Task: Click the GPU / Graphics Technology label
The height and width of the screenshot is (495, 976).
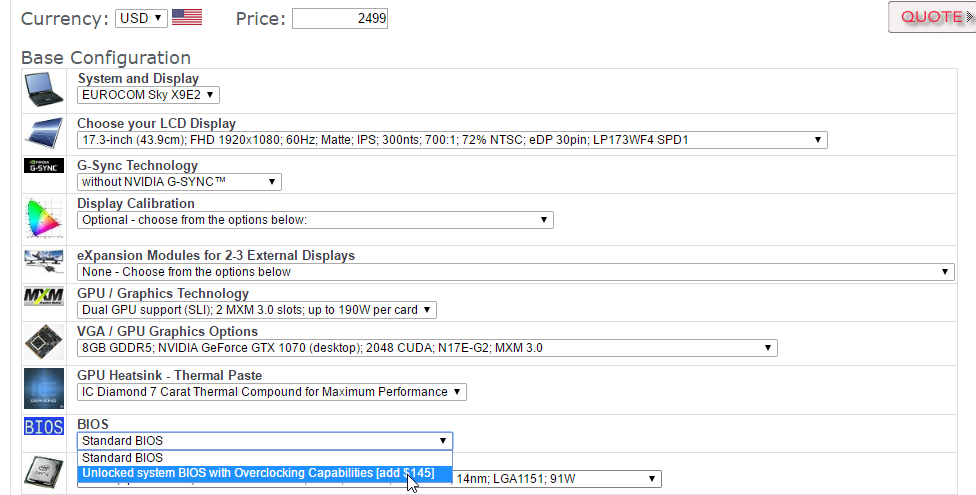Action: point(163,293)
